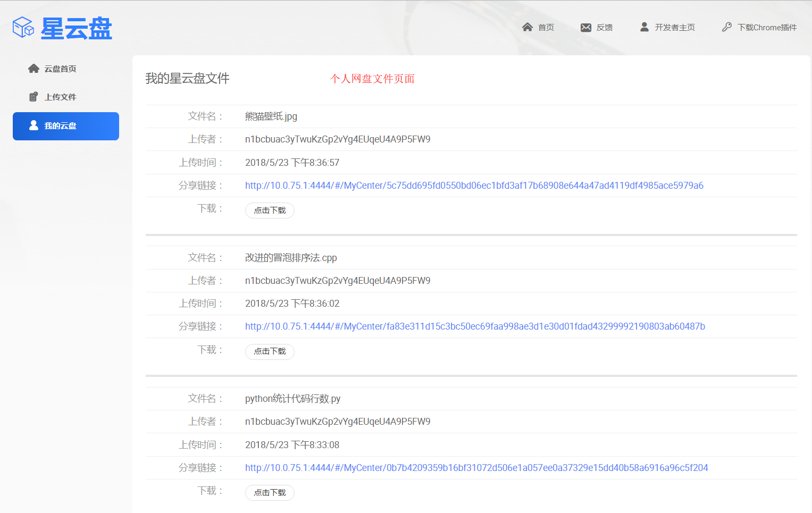812x513 pixels.
Task: Click the user icon beside 我的云盘
Action: (34, 125)
